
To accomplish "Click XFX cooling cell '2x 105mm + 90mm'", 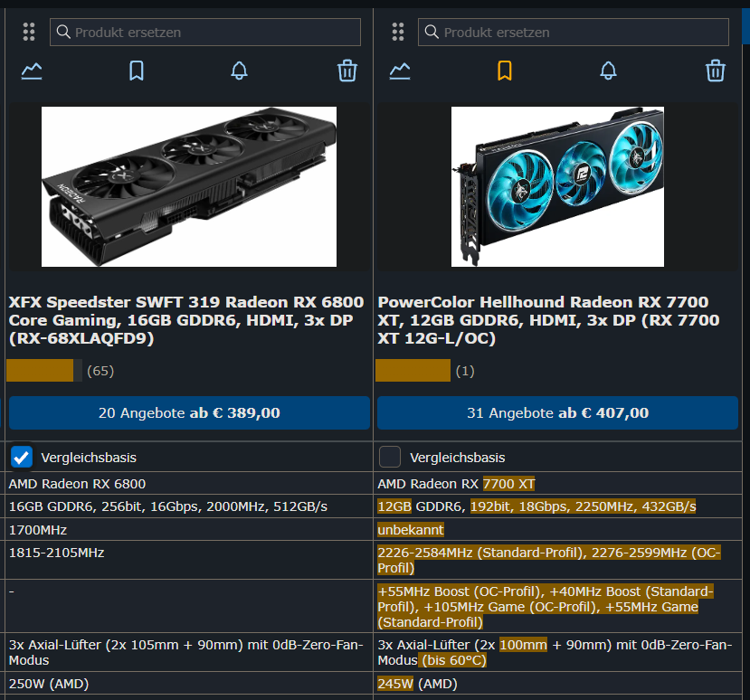I will pyautogui.click(x=189, y=652).
